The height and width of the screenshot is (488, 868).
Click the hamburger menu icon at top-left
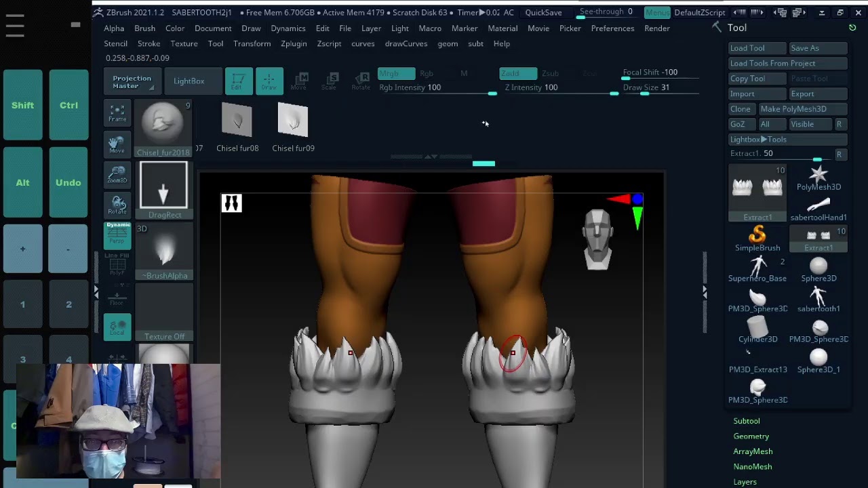click(x=15, y=25)
